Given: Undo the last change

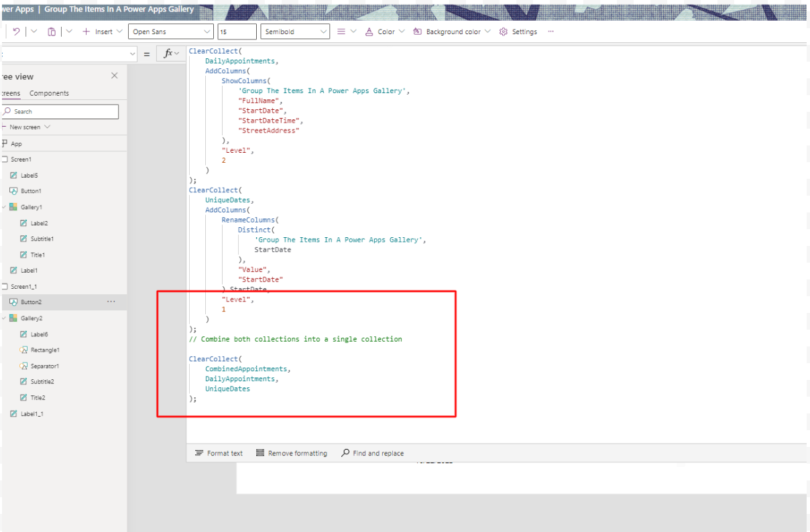Looking at the screenshot, I should tap(15, 31).
